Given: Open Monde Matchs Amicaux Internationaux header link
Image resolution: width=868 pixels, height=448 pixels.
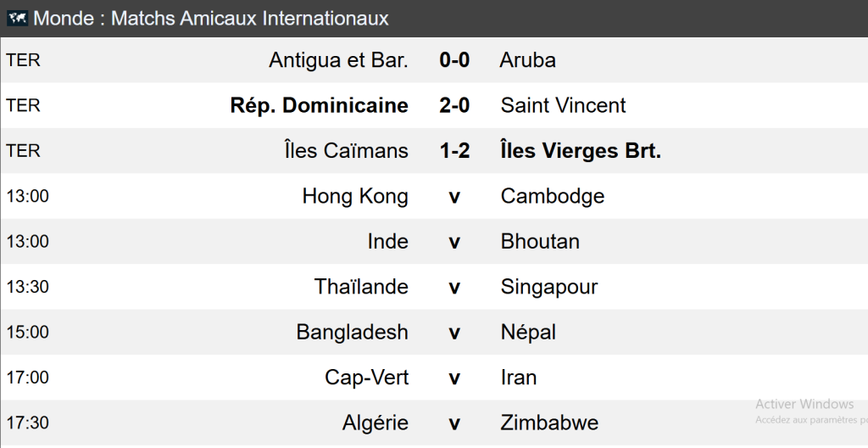Looking at the screenshot, I should pyautogui.click(x=211, y=18).
